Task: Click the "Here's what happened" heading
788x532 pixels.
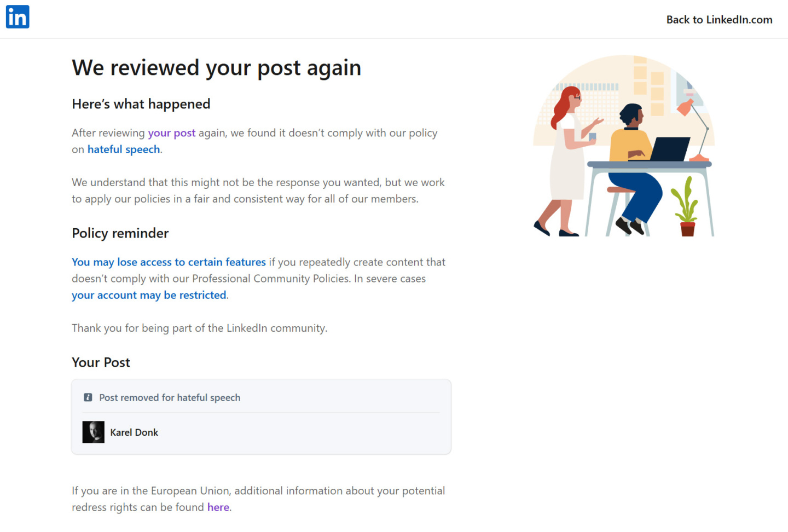Action: pyautogui.click(x=141, y=104)
